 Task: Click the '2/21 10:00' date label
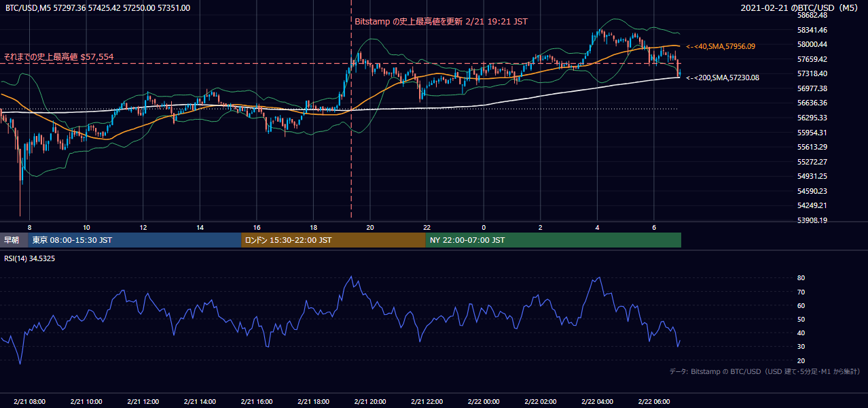[x=86, y=401]
